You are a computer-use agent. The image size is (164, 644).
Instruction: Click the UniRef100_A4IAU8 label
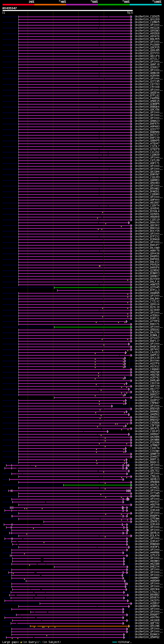147,620
